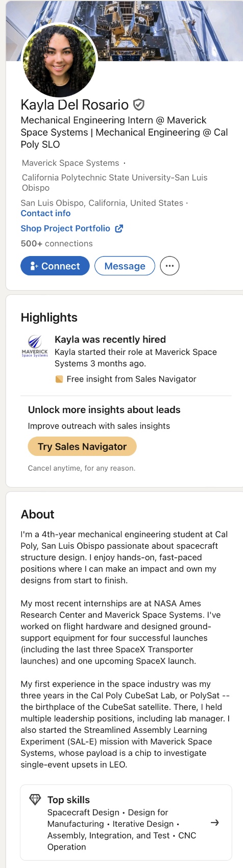This screenshot has height=868, width=243.
Task: Click the Sales Navigator gold badge icon
Action: (59, 379)
